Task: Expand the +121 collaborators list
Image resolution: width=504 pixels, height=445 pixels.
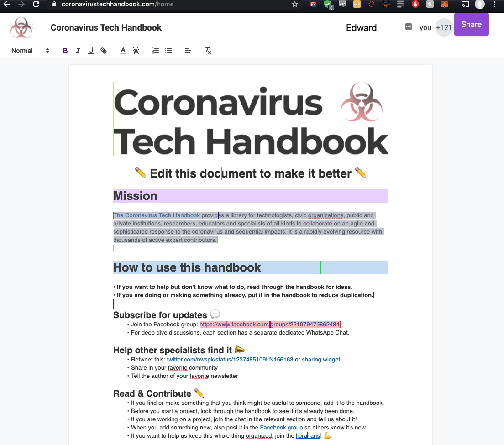Action: pos(444,27)
